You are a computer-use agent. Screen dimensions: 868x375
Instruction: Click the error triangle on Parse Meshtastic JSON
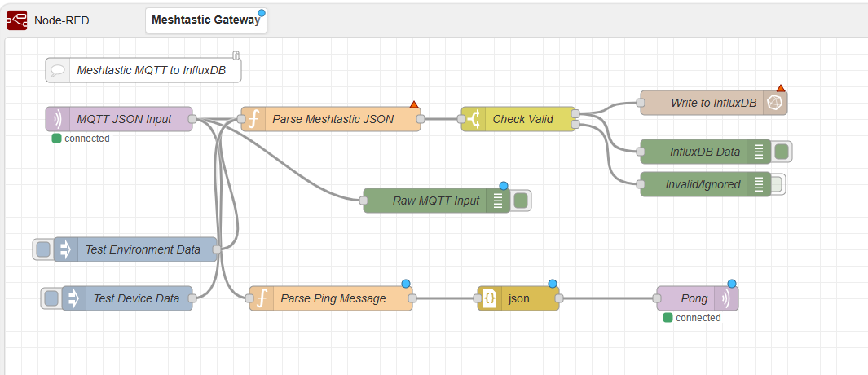pyautogui.click(x=413, y=104)
